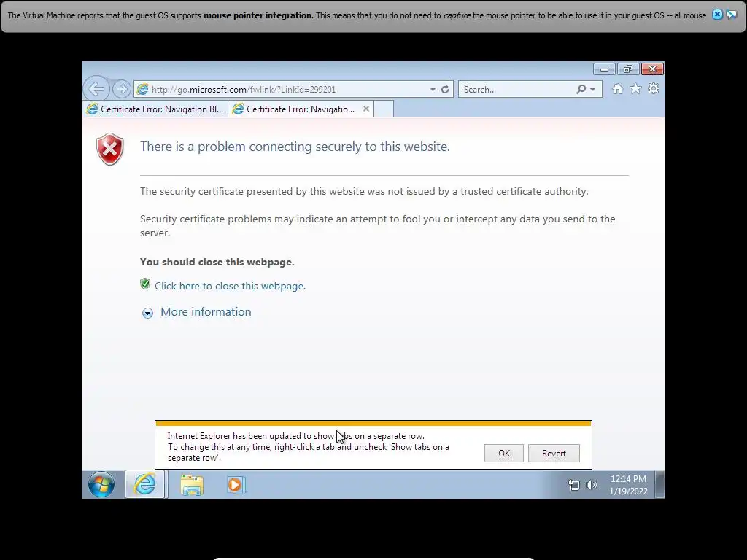Open the clock showing 12:14 PM
This screenshot has width=747, height=560.
pyautogui.click(x=628, y=485)
